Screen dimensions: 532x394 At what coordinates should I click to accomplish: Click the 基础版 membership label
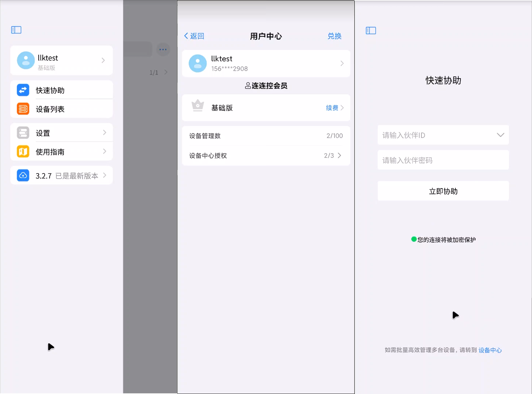(x=222, y=108)
